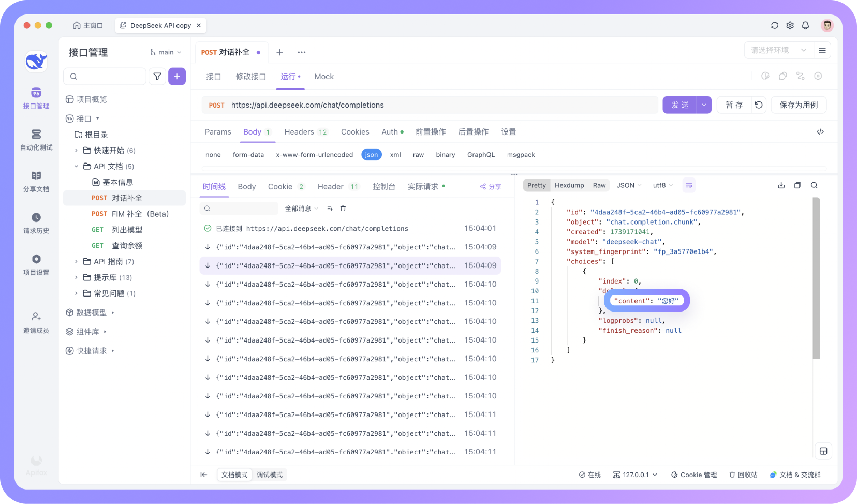This screenshot has height=504, width=857.
Task: Open the 请求历史 sidebar section
Action: (x=36, y=224)
